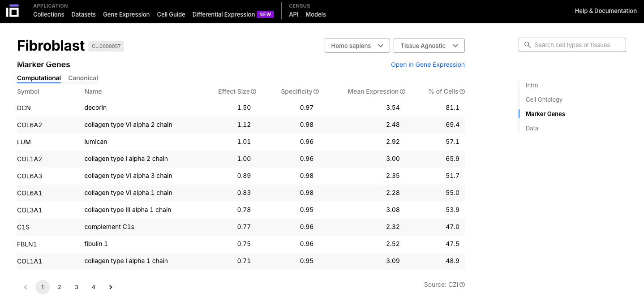
Task: Click the previous page left arrow
Action: 26,287
